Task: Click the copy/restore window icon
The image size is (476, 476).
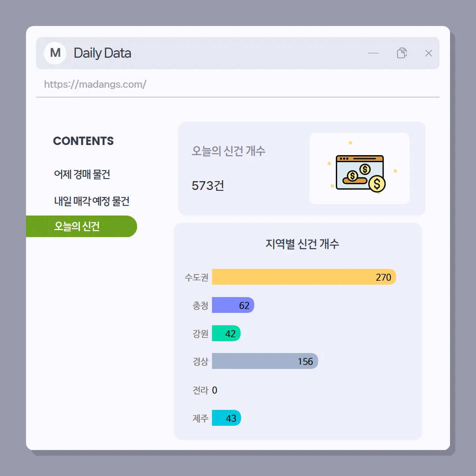Action: click(402, 53)
